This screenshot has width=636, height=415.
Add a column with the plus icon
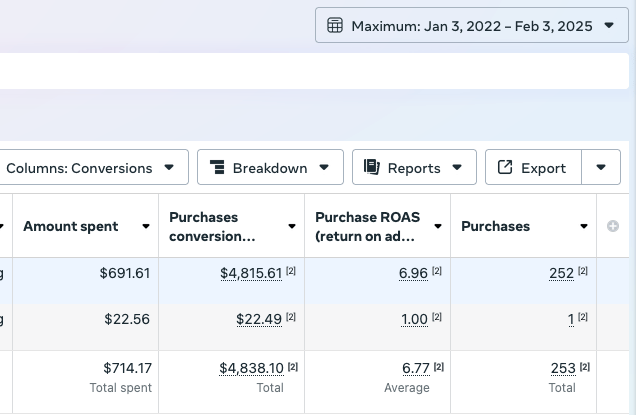click(613, 226)
